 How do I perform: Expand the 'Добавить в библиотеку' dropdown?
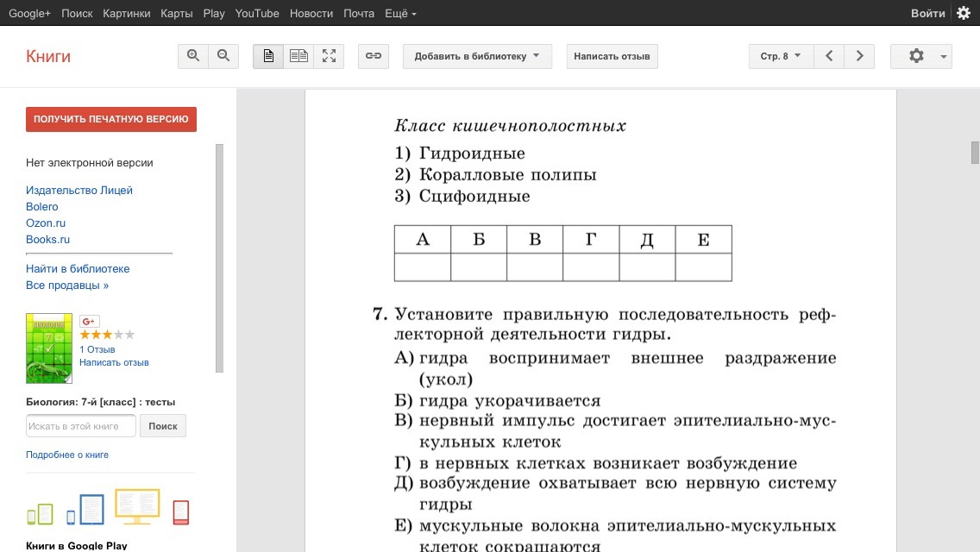pos(477,56)
